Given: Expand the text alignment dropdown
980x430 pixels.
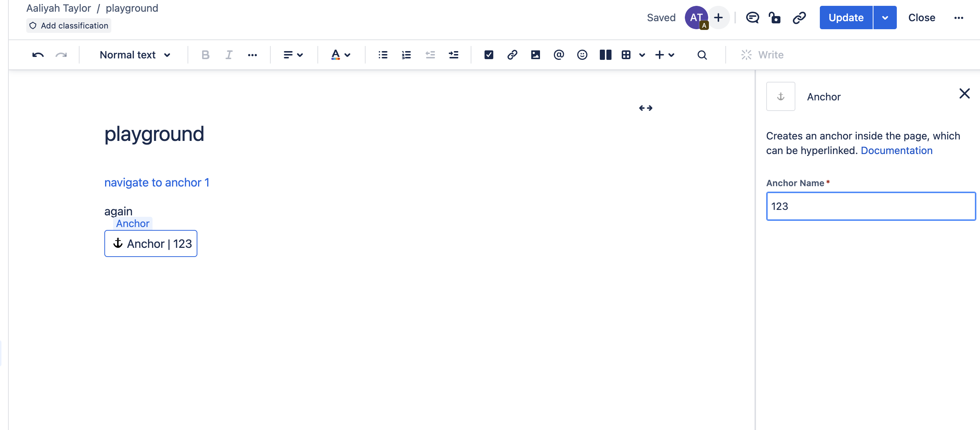Looking at the screenshot, I should (293, 55).
